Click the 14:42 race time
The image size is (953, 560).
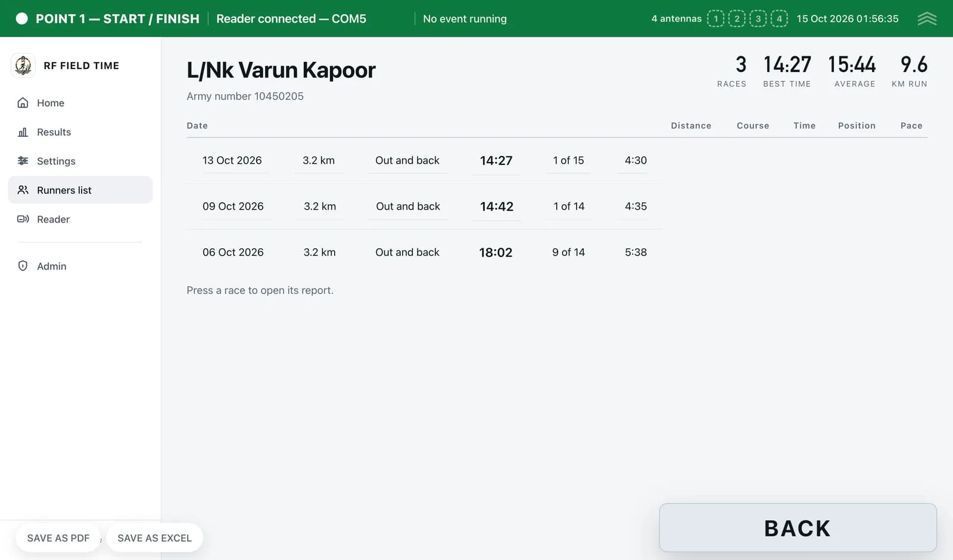pos(496,207)
